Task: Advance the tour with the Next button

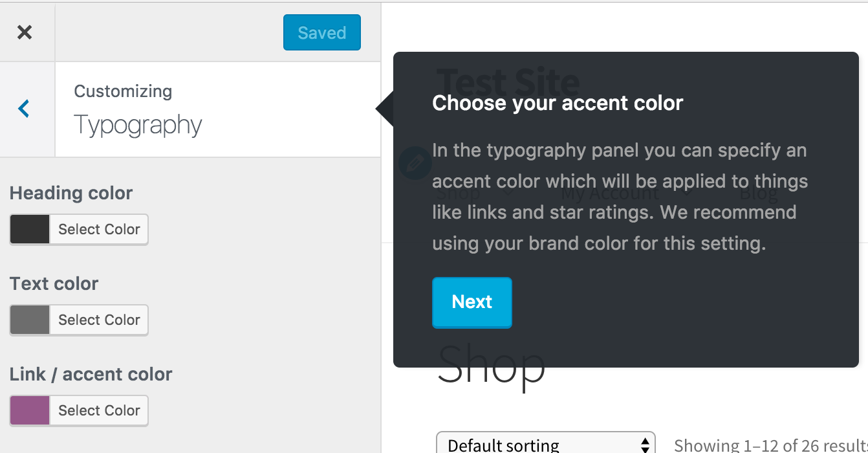Action: (472, 302)
